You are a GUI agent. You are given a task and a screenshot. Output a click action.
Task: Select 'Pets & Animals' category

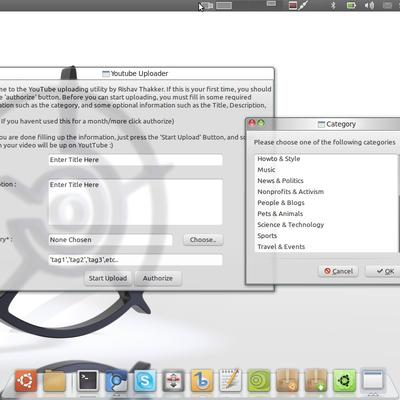click(x=327, y=214)
